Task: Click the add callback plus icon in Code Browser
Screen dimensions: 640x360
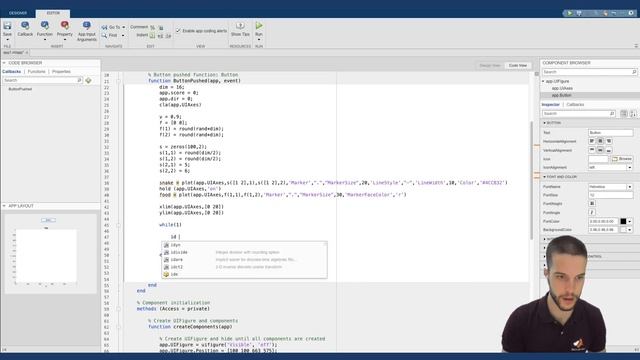Action: pos(88,80)
